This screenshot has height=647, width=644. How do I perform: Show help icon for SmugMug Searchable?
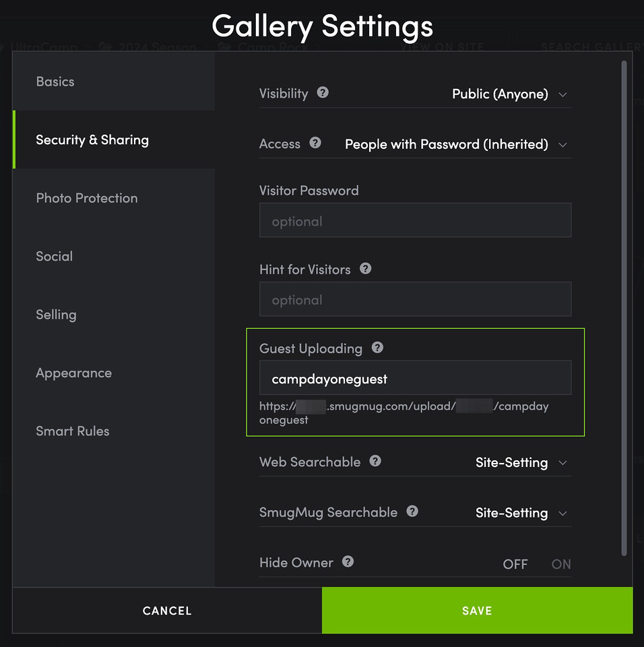pos(412,512)
